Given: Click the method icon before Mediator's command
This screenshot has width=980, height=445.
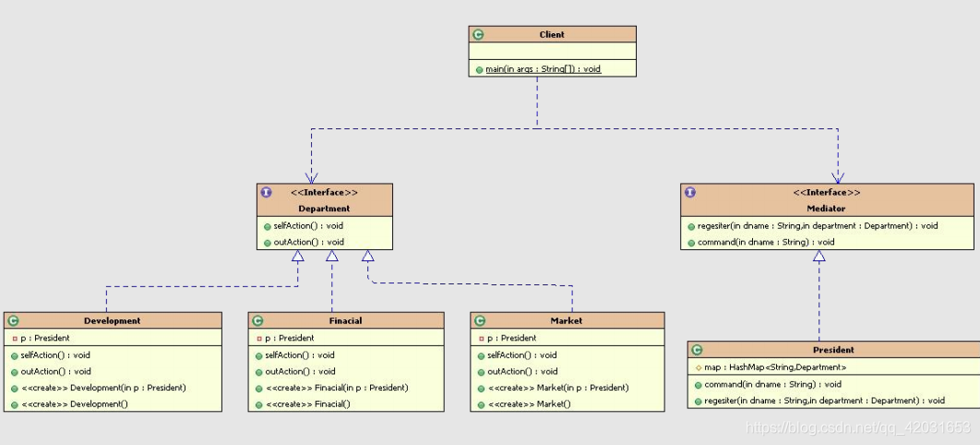Looking at the screenshot, I should [x=691, y=243].
